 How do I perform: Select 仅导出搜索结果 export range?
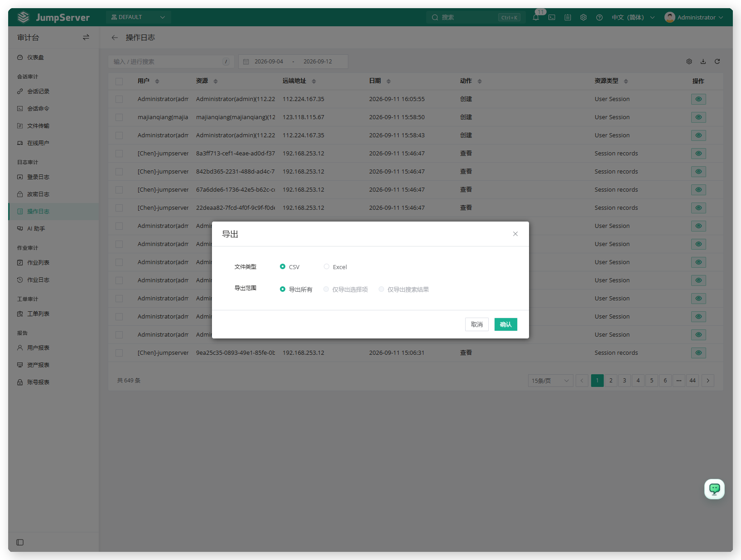pyautogui.click(x=381, y=289)
